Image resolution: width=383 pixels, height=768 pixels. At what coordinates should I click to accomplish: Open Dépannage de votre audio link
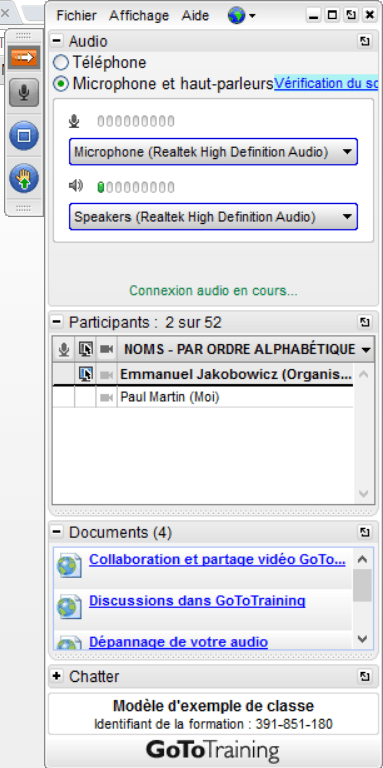click(178, 642)
